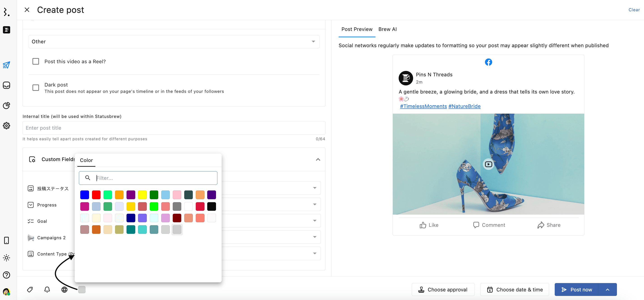Enable Post this video as a Reel checkbox
Viewport: 644px width, 300px height.
click(x=36, y=61)
